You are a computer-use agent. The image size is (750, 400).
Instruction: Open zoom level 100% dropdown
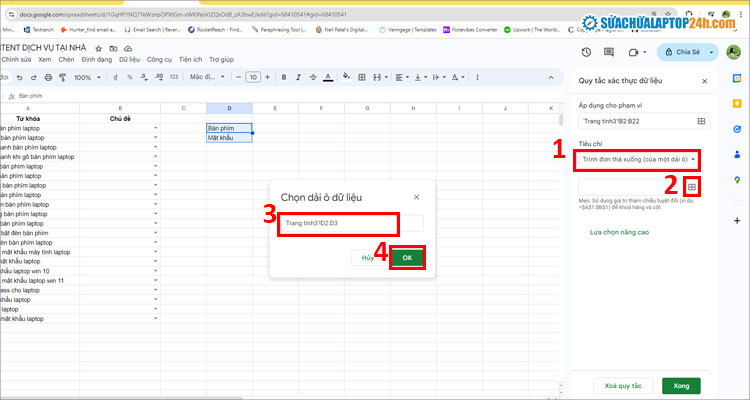[x=87, y=77]
